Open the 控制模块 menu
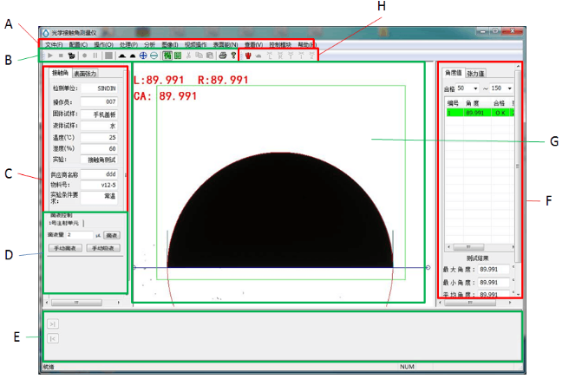569x392 pixels. pos(280,44)
